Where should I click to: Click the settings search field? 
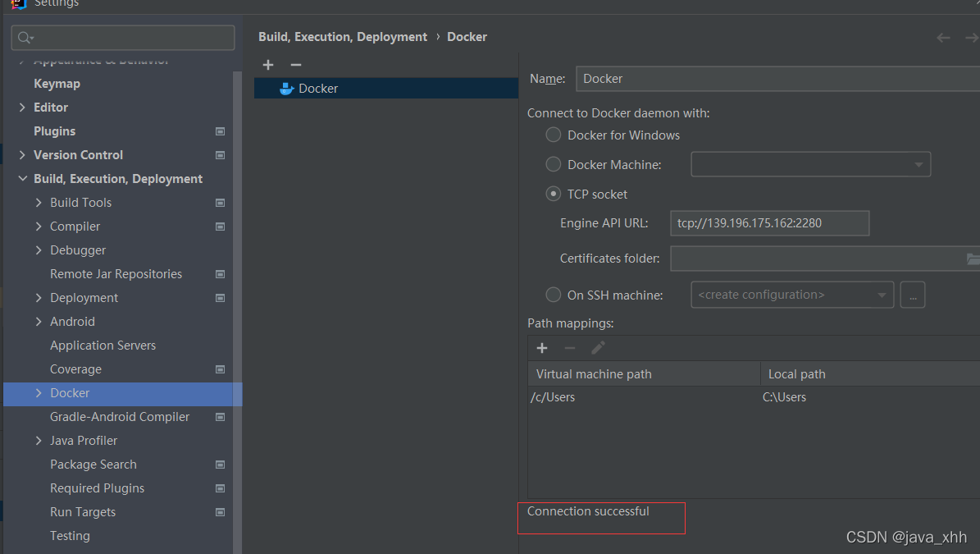pyautogui.click(x=123, y=38)
